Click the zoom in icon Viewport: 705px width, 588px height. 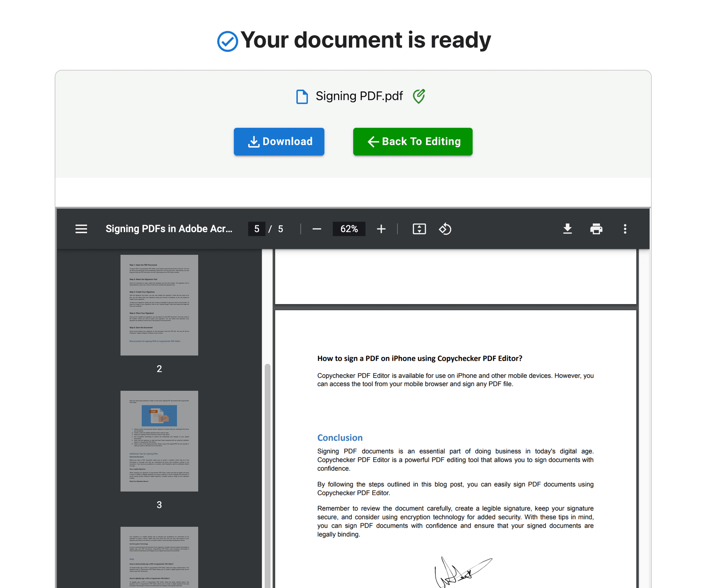point(382,229)
